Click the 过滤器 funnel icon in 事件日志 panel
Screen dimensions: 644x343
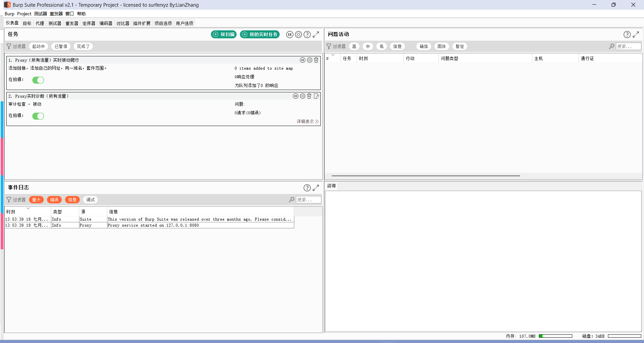coord(9,200)
